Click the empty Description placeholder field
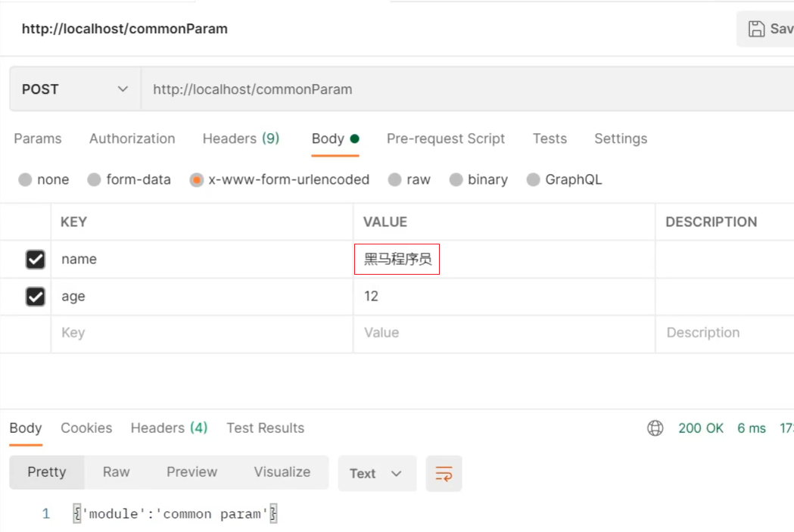Image resolution: width=794 pixels, height=532 pixels. (725, 333)
